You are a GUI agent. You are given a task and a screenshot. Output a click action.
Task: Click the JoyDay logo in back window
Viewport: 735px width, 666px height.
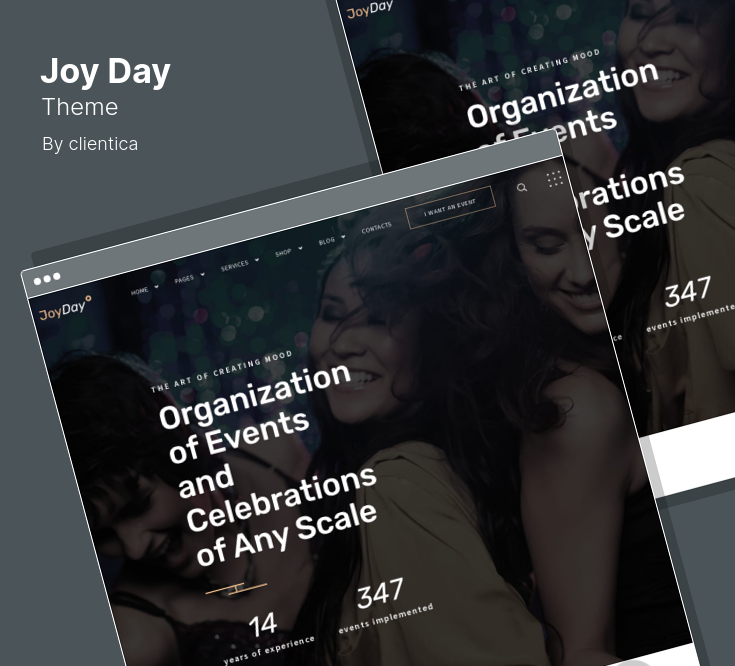point(370,10)
